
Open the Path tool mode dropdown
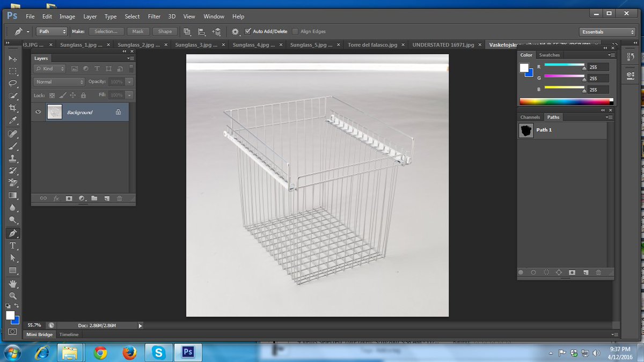pos(52,32)
